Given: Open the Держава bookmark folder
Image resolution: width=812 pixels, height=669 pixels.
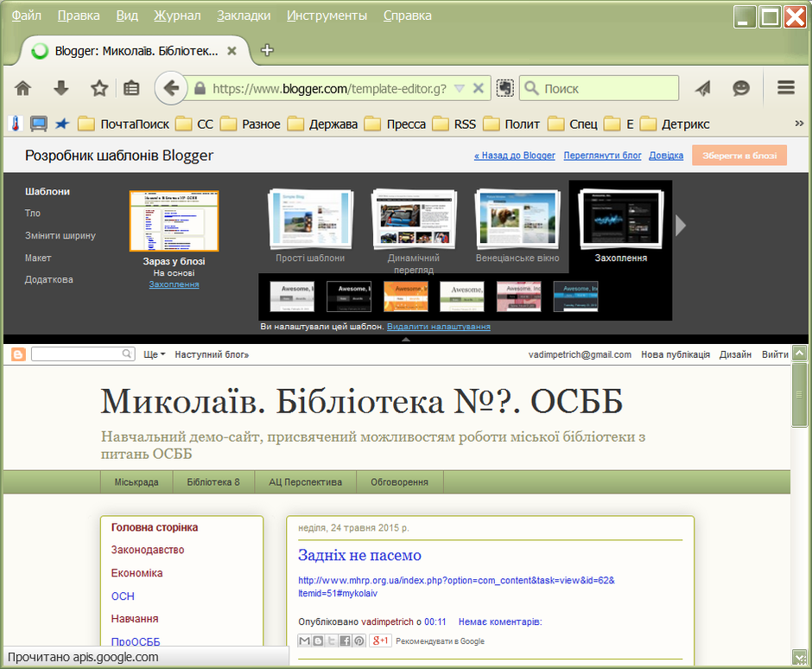Looking at the screenshot, I should [x=322, y=124].
